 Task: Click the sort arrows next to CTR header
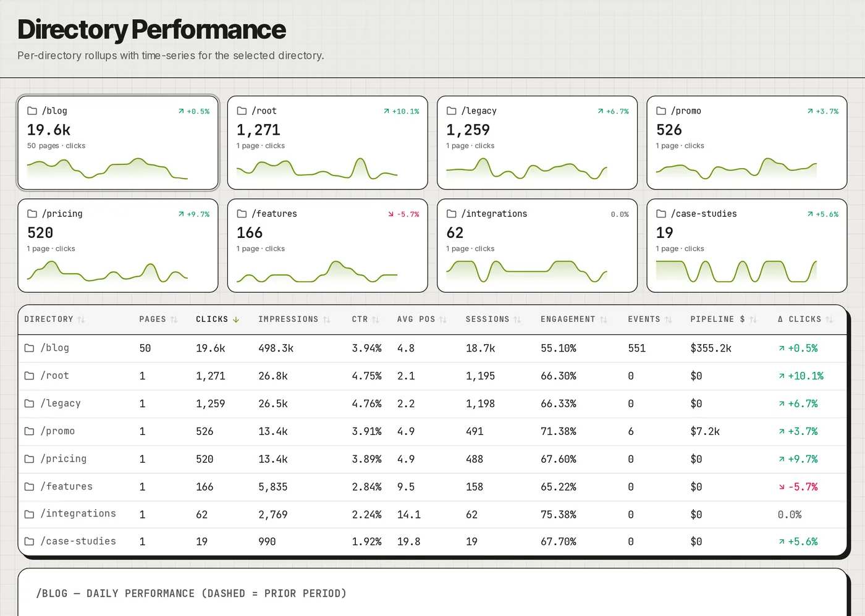(x=376, y=319)
